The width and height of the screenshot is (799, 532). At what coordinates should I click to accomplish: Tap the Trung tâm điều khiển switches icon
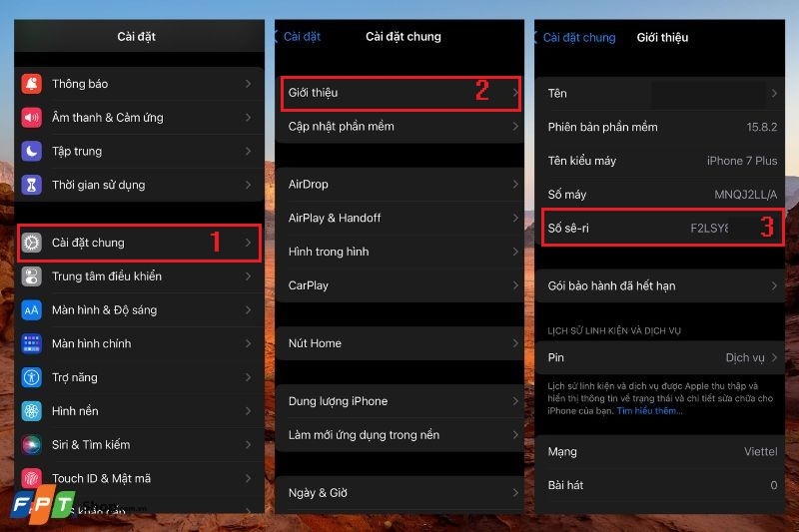(32, 276)
